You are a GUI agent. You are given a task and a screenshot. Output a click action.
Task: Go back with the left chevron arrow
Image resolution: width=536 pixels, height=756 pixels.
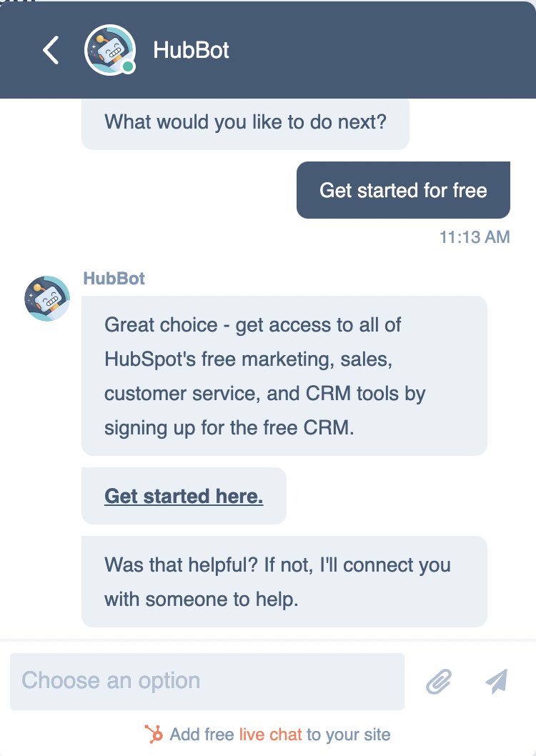(x=49, y=50)
